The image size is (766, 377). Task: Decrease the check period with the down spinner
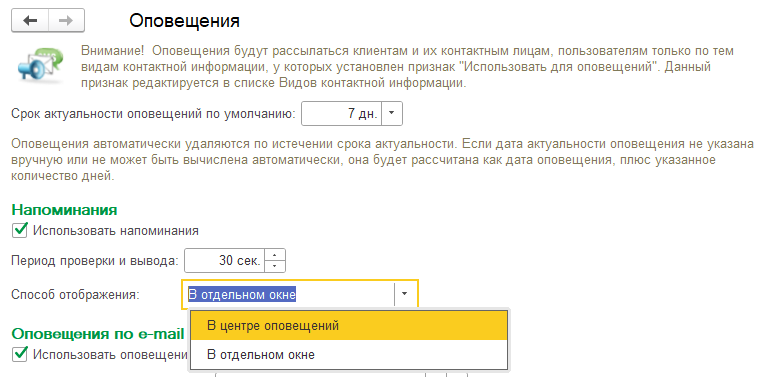pyautogui.click(x=275, y=266)
